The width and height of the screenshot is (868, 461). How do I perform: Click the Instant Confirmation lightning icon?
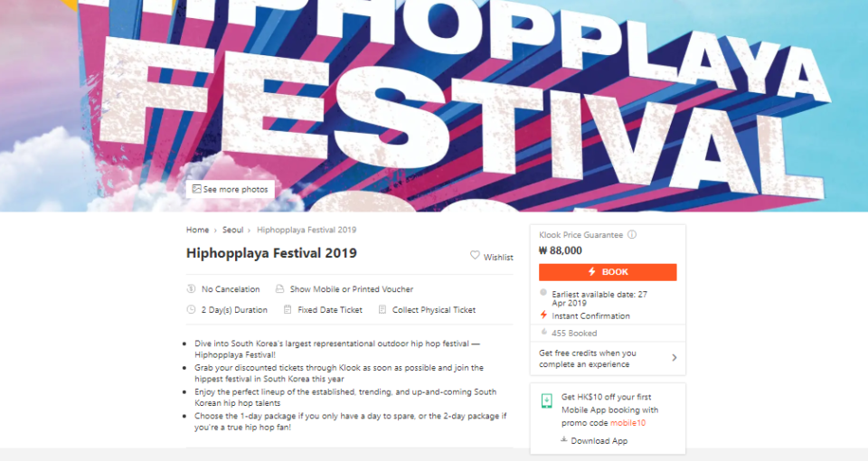[x=543, y=315]
